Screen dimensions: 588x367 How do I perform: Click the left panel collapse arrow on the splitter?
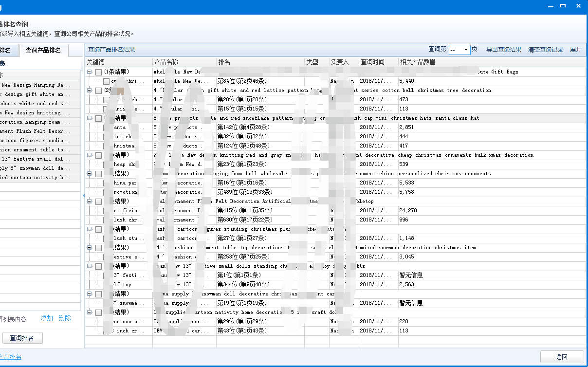(x=83, y=196)
